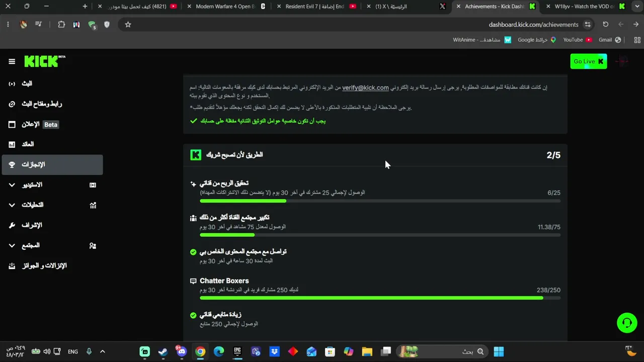Click green check beside تواصل مع مجتمع المحتوى
This screenshot has height=362, width=644.
(193, 252)
